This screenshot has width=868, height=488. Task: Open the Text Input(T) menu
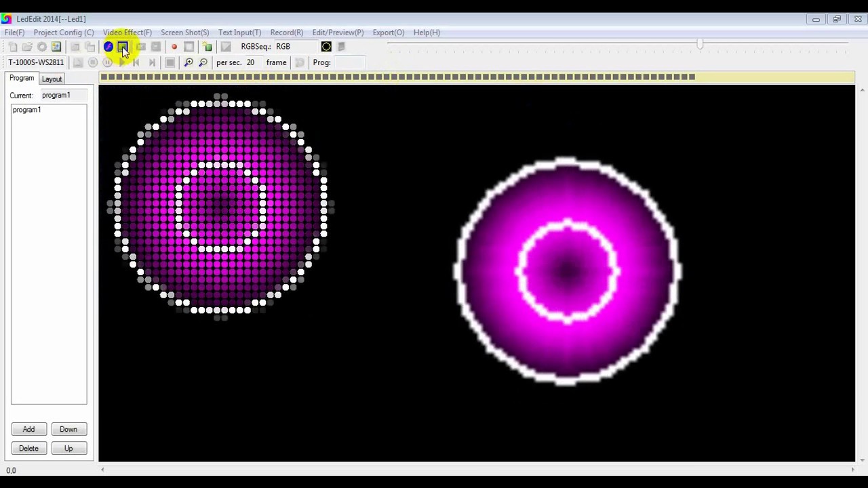click(x=239, y=33)
